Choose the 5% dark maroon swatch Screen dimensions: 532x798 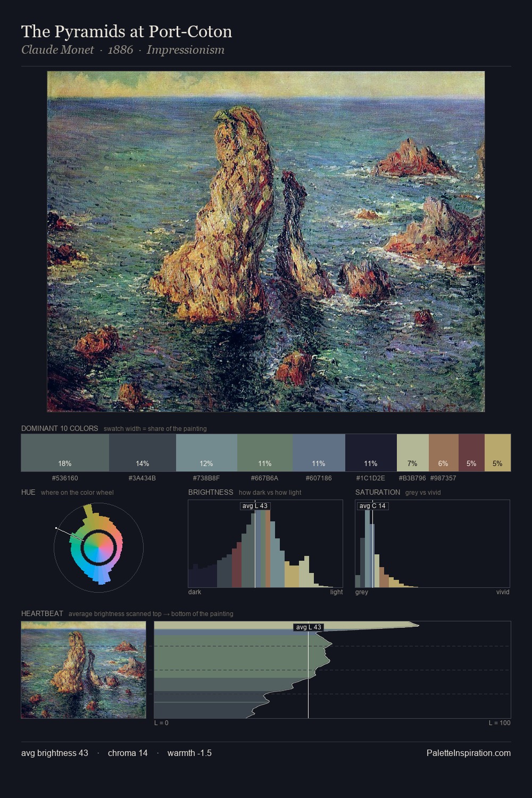click(x=471, y=453)
